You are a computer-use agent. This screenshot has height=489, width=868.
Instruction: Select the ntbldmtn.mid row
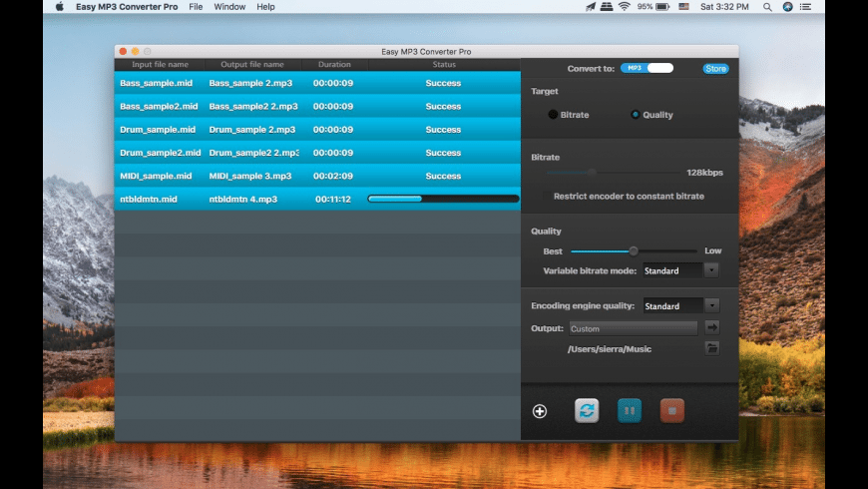317,199
